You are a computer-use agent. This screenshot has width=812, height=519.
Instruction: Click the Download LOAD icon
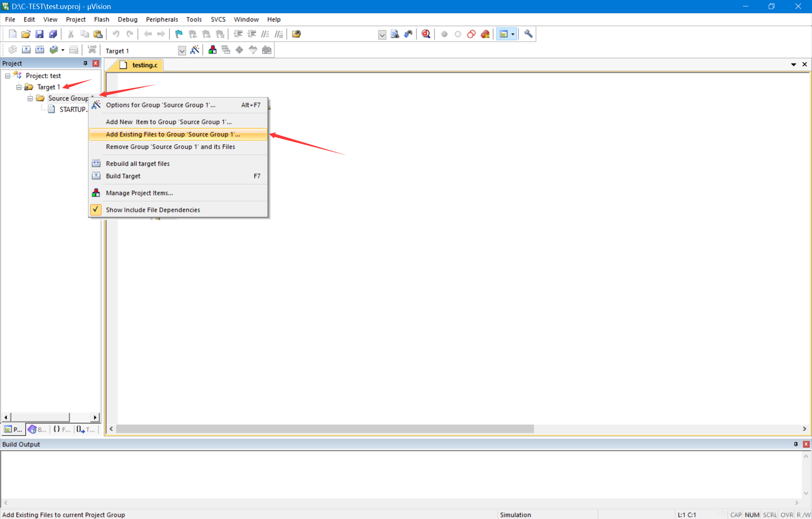coord(92,50)
